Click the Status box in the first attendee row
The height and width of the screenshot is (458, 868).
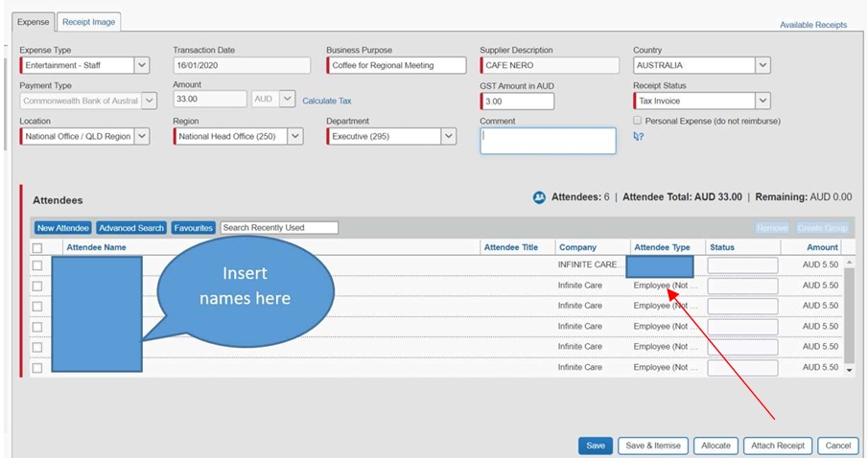pos(742,265)
